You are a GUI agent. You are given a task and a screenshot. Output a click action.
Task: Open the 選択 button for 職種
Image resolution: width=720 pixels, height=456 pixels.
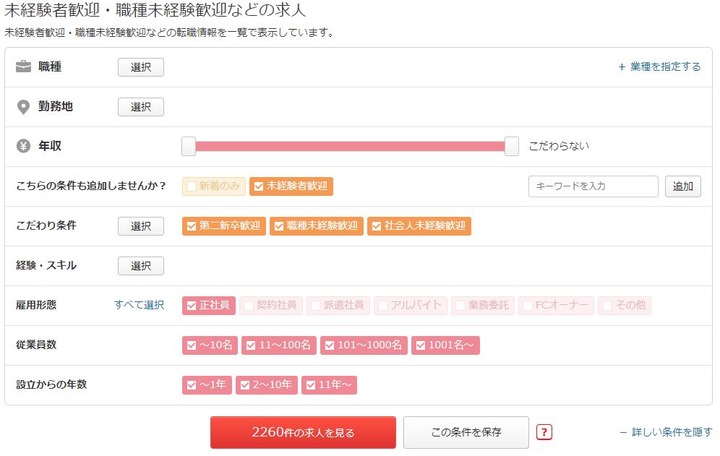pyautogui.click(x=141, y=68)
